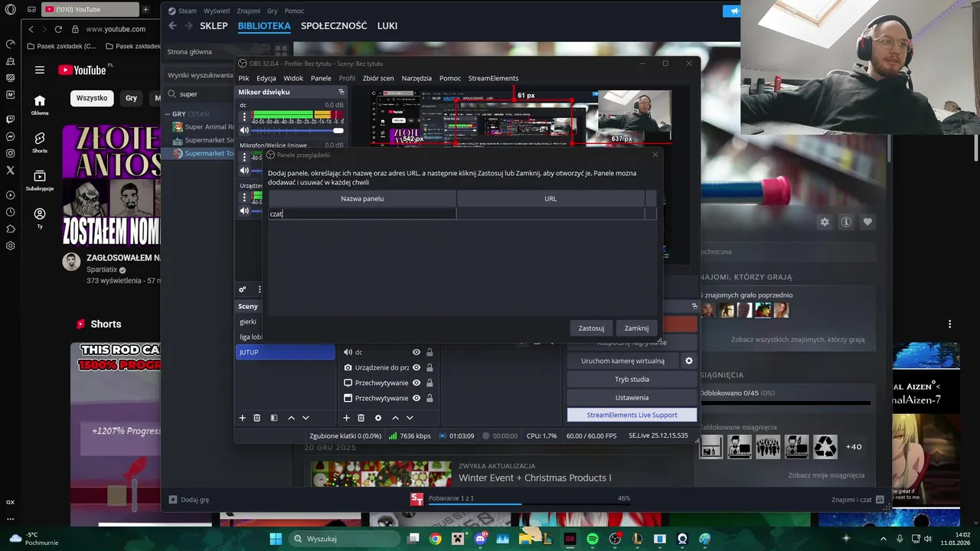Select the Gry filter chip on YouTube
This screenshot has height=551, width=980.
131,98
